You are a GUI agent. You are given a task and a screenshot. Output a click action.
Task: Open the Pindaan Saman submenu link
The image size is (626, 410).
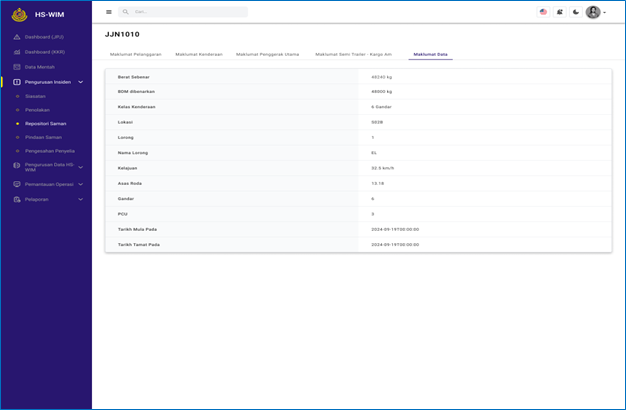(x=43, y=137)
